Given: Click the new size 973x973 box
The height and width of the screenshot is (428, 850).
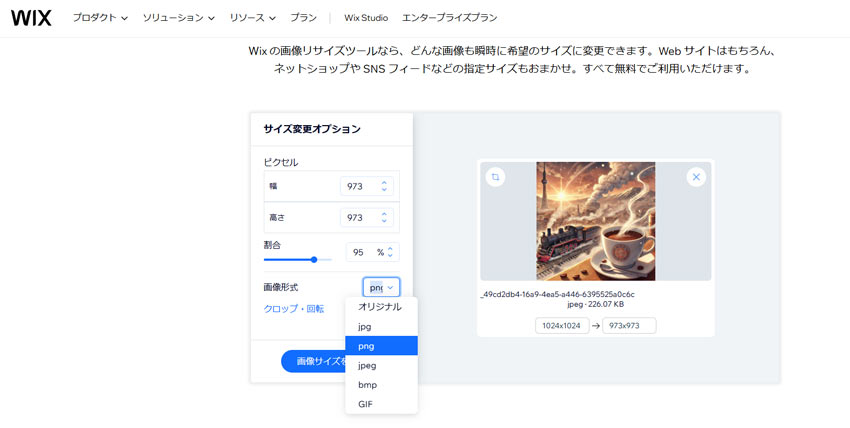Looking at the screenshot, I should [629, 326].
